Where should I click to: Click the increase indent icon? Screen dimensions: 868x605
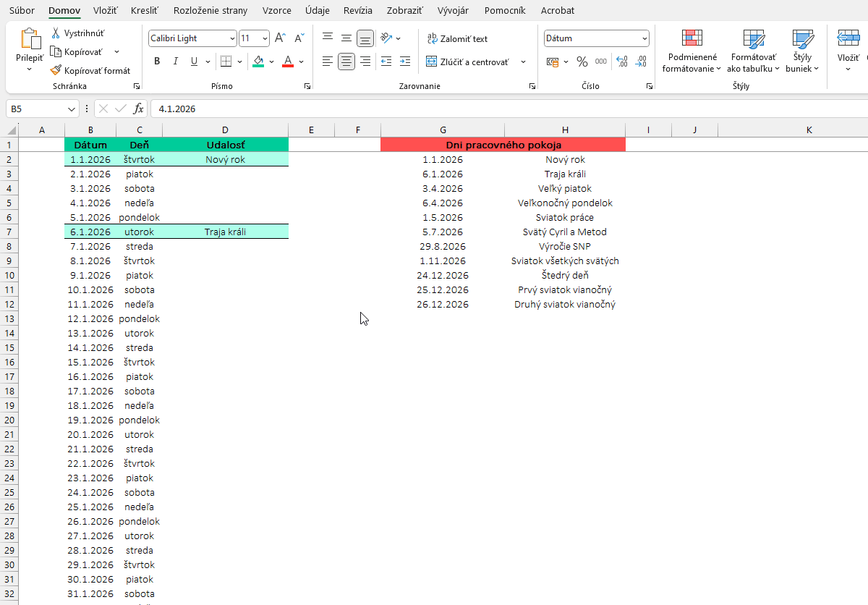[404, 62]
